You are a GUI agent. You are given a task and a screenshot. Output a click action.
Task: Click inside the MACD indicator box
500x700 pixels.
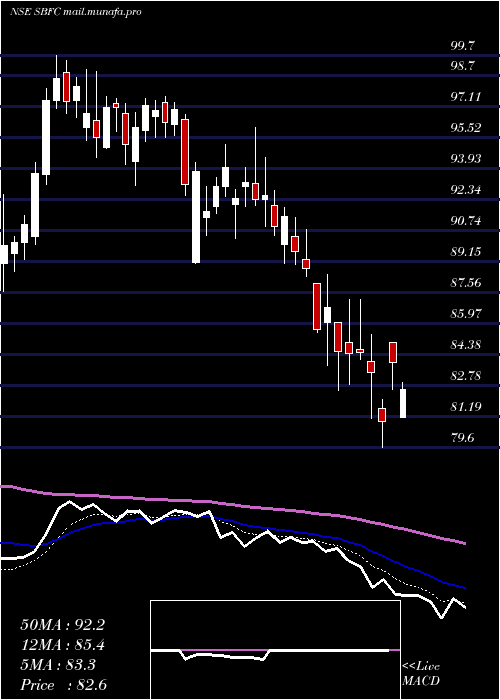pos(275,650)
